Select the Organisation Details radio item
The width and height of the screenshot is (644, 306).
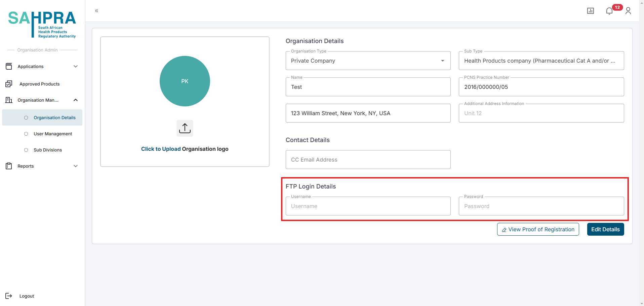pyautogui.click(x=26, y=117)
